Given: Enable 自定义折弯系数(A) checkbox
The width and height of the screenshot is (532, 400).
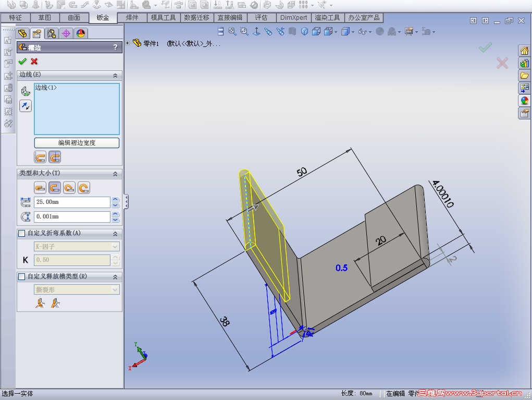Looking at the screenshot, I should pos(22,233).
